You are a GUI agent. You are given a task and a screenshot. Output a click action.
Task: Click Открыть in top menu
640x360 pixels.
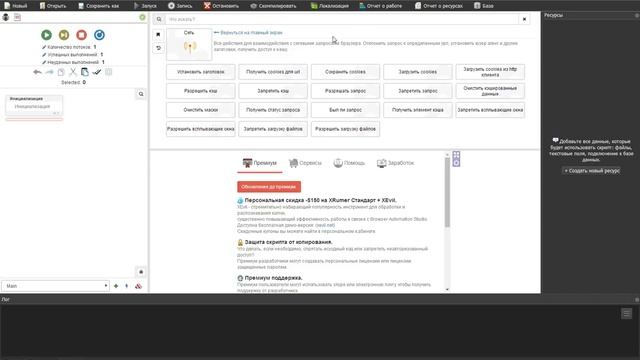(x=53, y=6)
